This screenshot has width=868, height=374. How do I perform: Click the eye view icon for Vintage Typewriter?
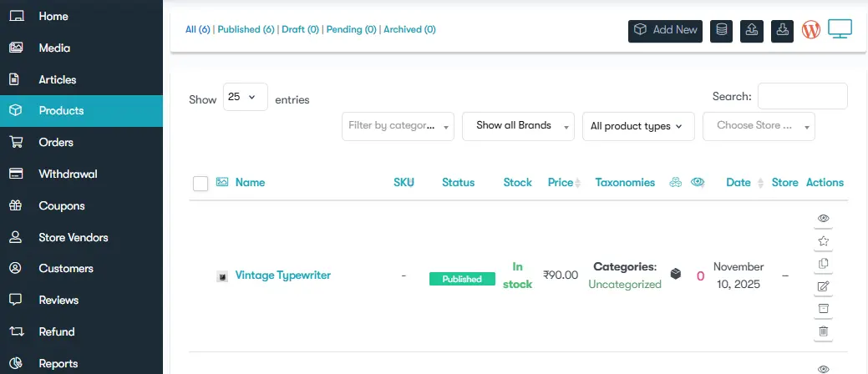tap(823, 219)
